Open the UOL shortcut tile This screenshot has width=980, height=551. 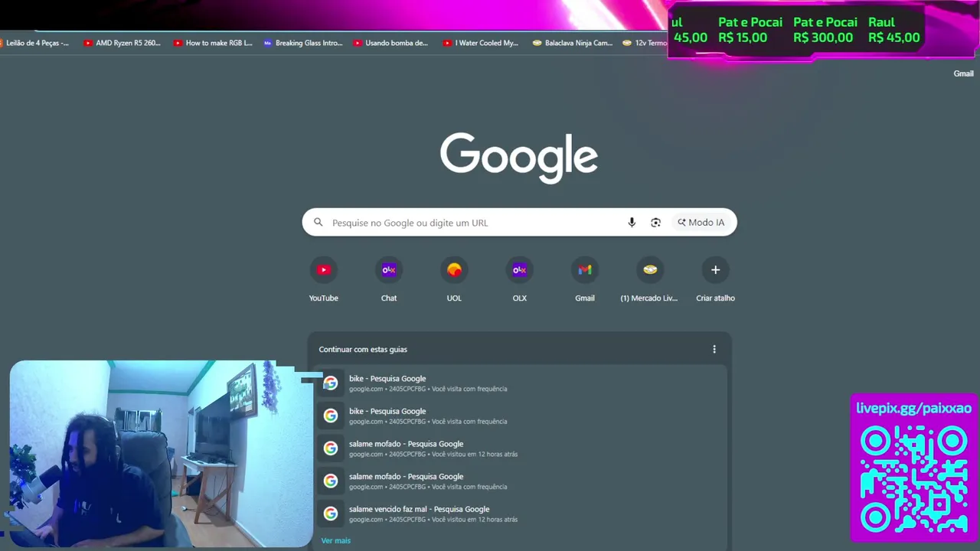454,279
